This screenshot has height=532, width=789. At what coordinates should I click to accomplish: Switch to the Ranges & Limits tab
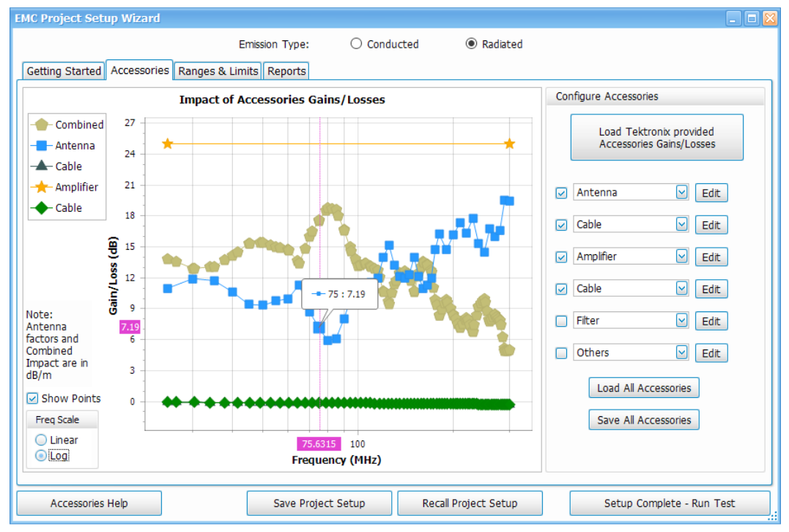point(220,70)
